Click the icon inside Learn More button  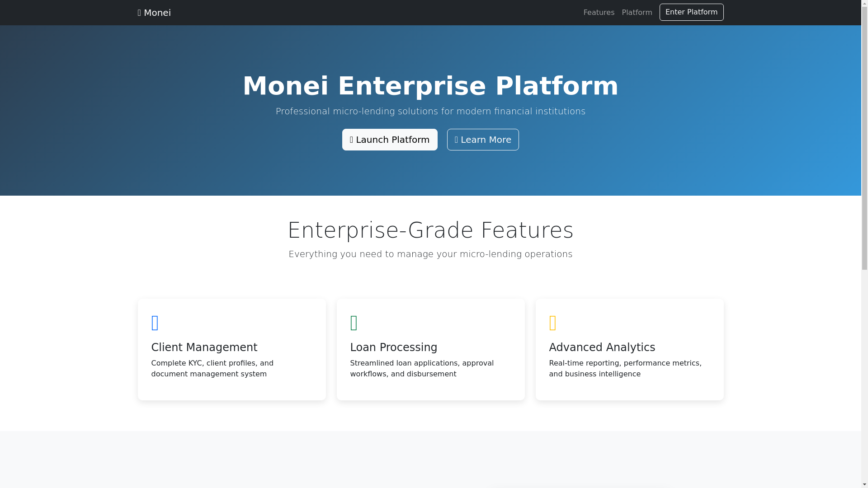[457, 140]
